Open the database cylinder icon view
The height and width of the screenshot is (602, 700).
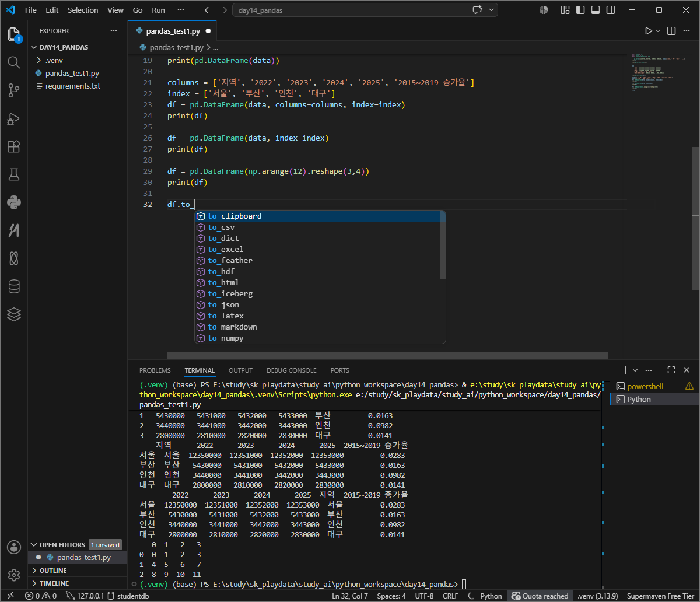click(14, 286)
